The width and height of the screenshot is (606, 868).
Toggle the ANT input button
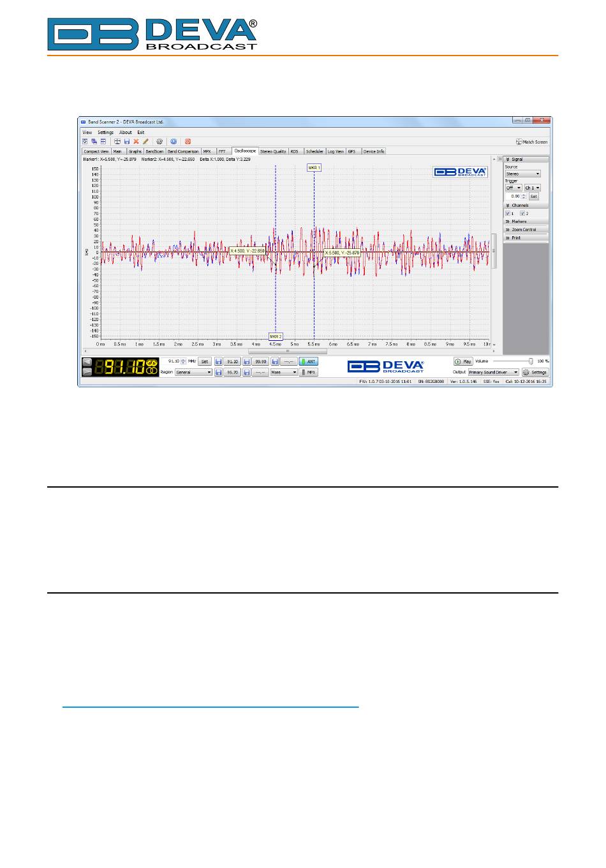309,361
